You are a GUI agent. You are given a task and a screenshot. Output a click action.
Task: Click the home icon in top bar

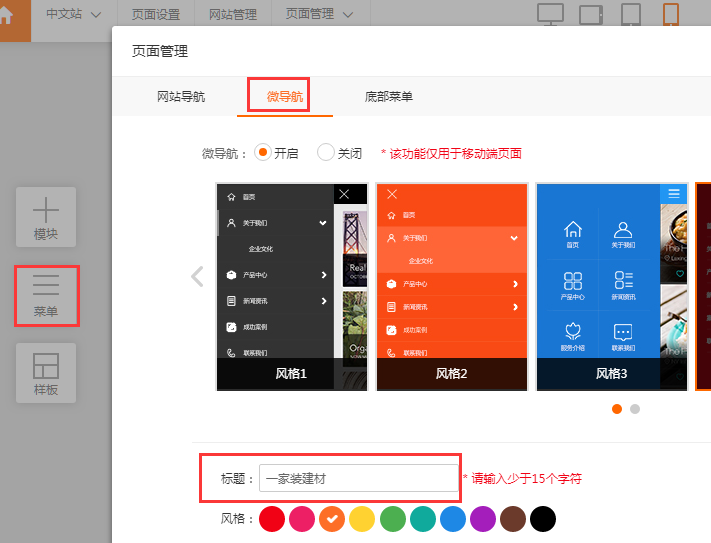(x=8, y=14)
